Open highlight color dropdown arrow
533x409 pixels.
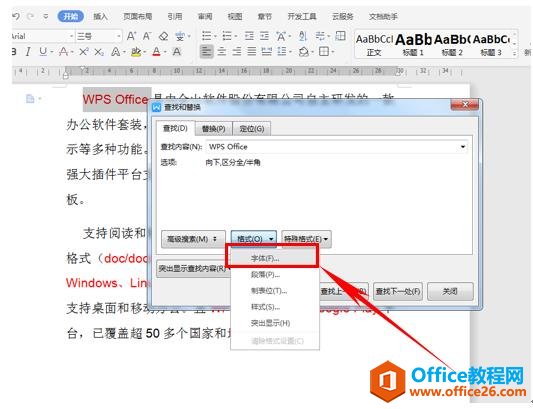coord(144,52)
